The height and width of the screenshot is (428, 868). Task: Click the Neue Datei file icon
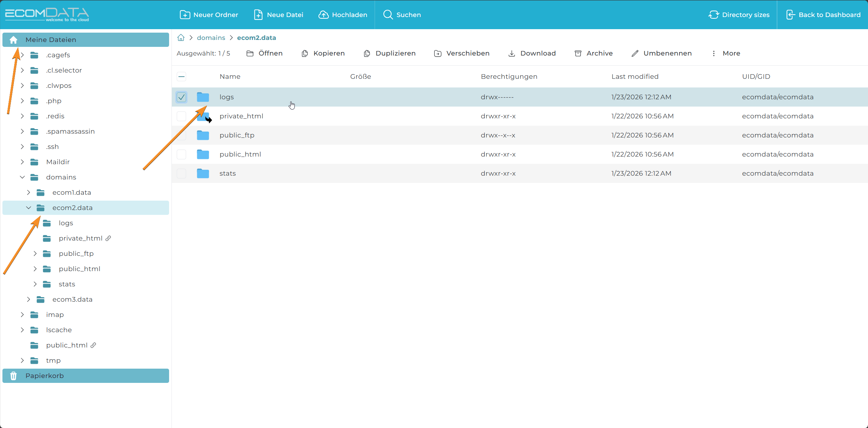pyautogui.click(x=258, y=15)
